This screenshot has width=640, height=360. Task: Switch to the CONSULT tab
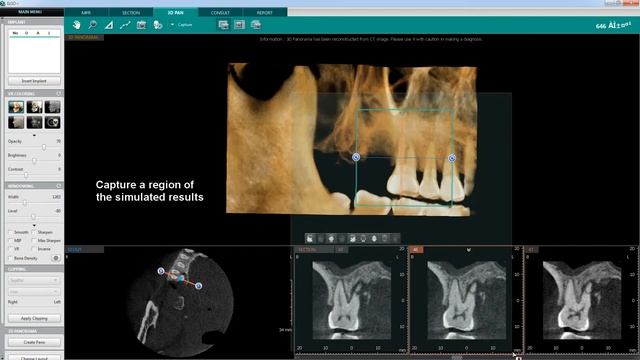click(220, 13)
